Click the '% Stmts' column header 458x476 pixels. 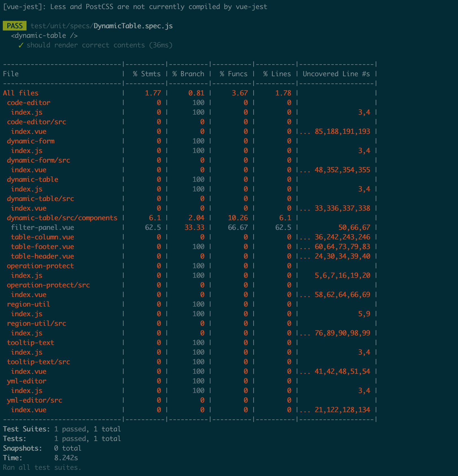pos(147,74)
